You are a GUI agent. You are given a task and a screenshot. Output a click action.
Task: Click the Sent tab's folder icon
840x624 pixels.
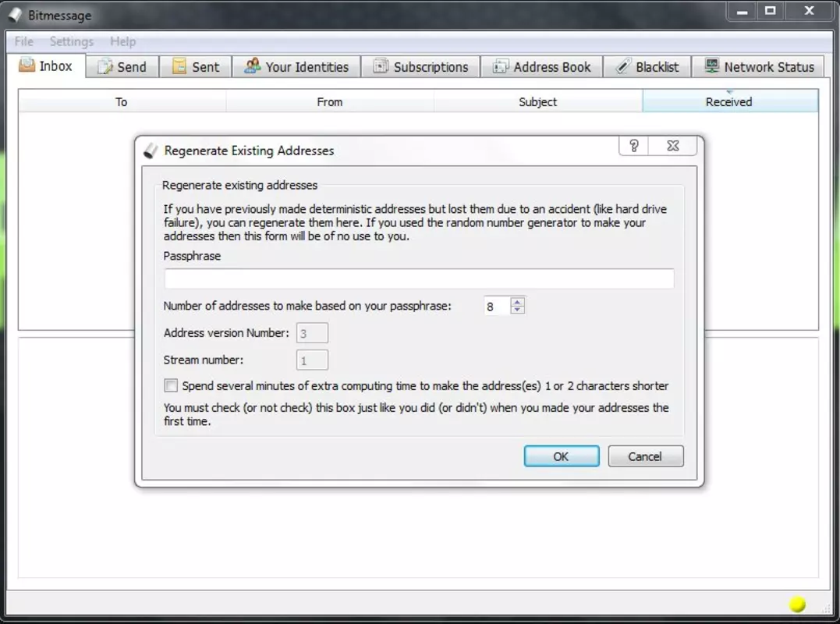(179, 66)
